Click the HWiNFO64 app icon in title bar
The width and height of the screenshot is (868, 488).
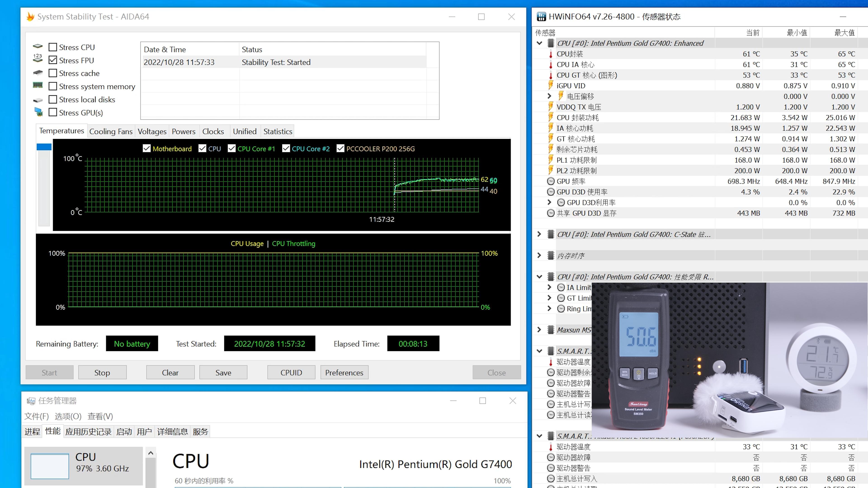click(541, 16)
